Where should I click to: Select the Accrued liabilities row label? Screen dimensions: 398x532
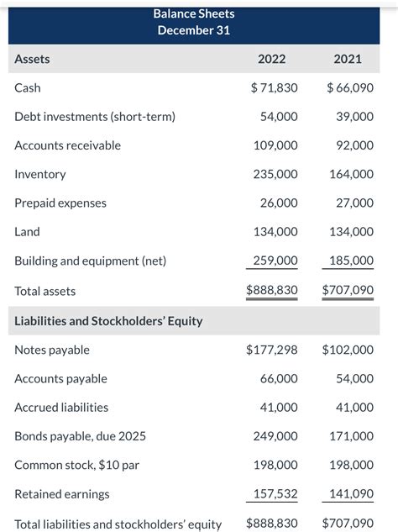coord(61,408)
